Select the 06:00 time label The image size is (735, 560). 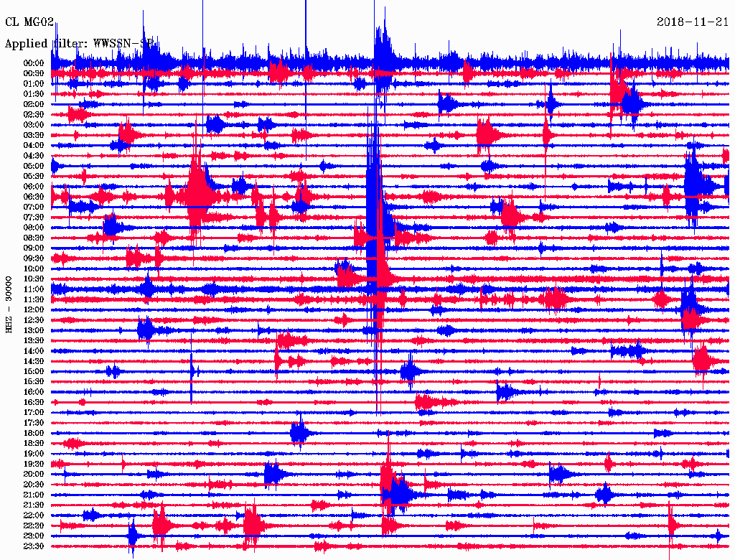click(34, 187)
